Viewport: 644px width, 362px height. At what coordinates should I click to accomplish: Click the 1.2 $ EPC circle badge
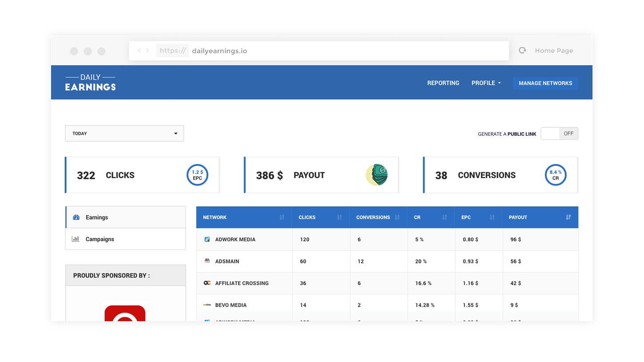tap(197, 175)
